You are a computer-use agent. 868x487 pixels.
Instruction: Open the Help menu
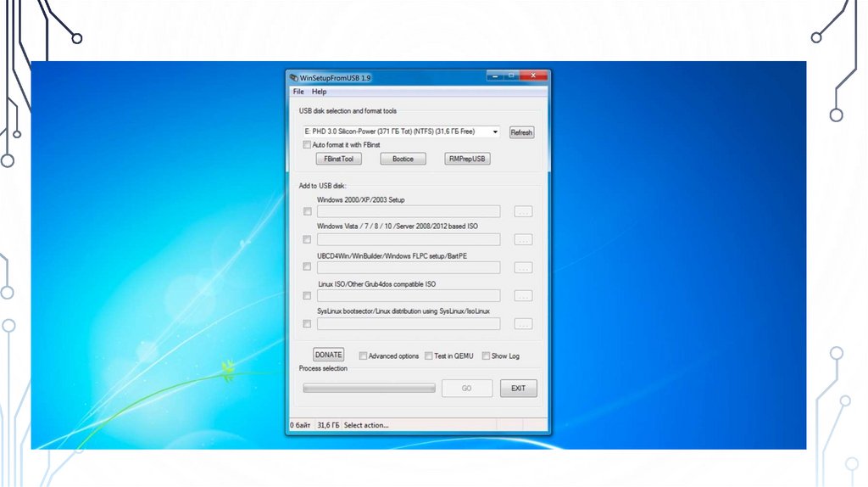(x=319, y=92)
